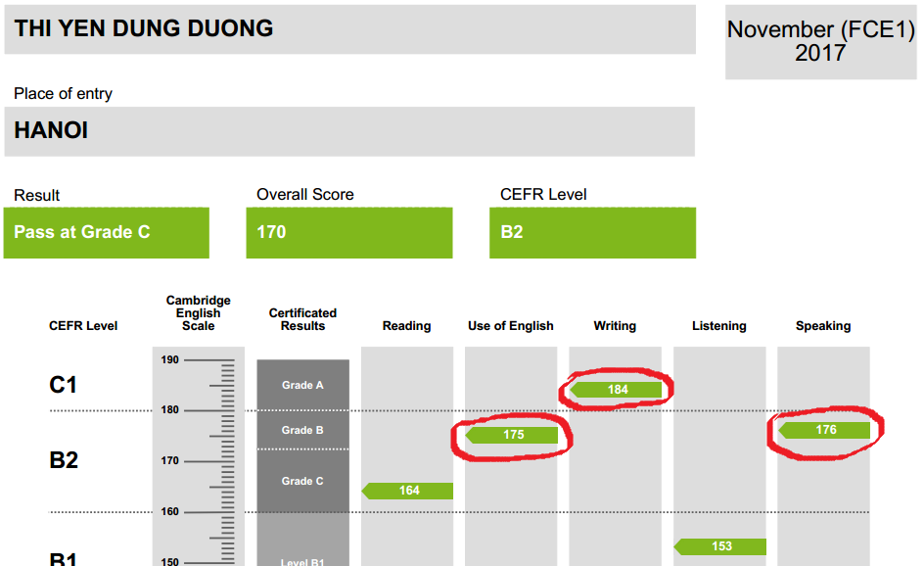The image size is (924, 566).
Task: Select the Listening score marker 153
Action: point(720,546)
